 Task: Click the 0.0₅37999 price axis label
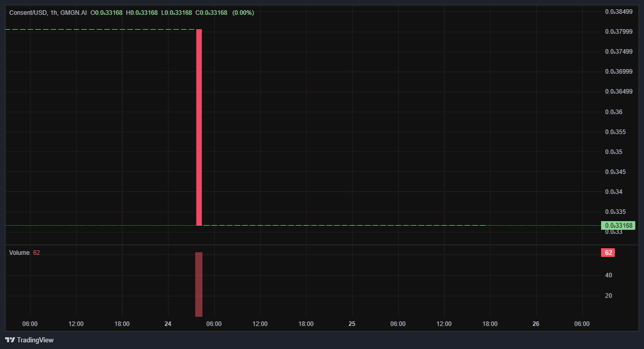pyautogui.click(x=619, y=32)
